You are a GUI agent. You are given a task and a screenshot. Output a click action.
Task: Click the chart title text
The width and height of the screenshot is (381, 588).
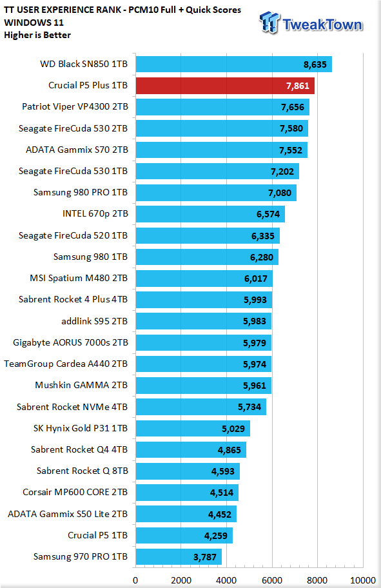(122, 10)
